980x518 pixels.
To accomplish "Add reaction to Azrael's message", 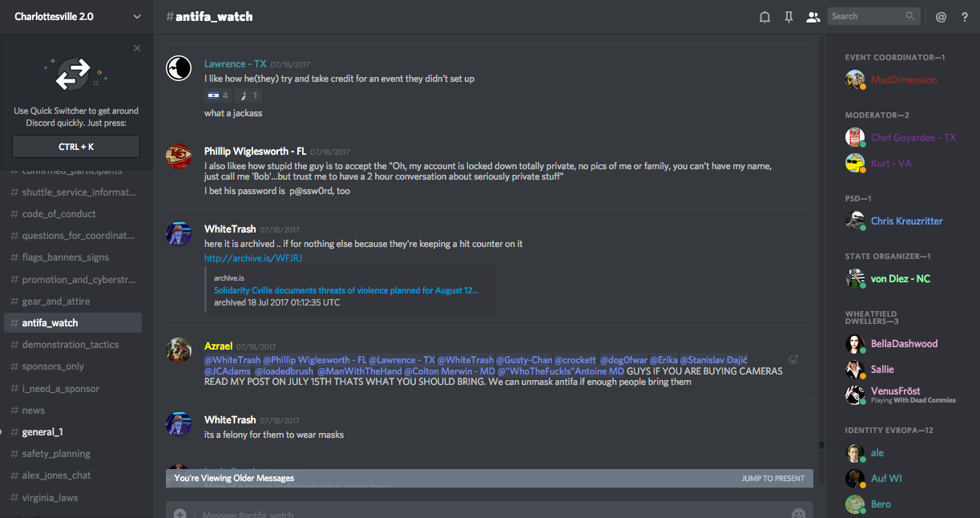I will (x=793, y=360).
